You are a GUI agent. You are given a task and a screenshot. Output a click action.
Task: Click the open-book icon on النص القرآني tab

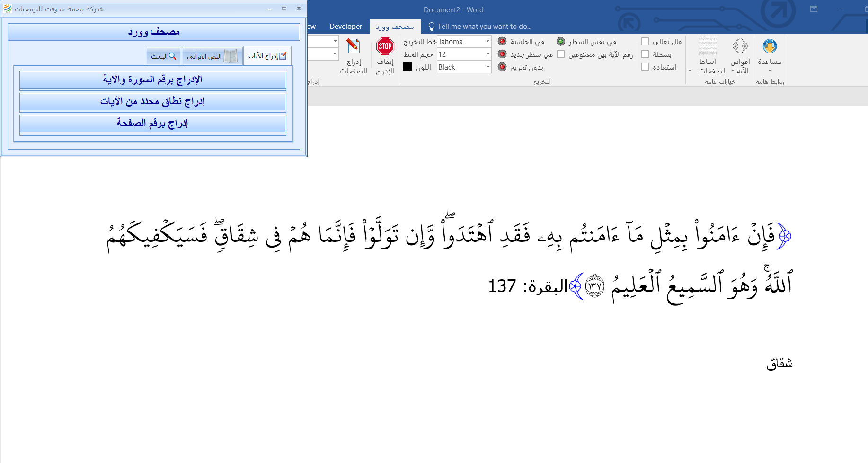[230, 56]
